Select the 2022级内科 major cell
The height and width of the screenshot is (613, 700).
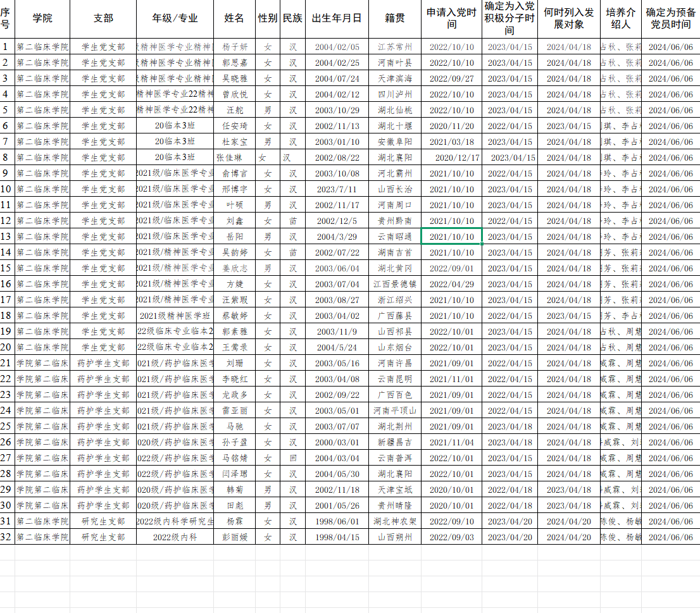[x=175, y=537]
